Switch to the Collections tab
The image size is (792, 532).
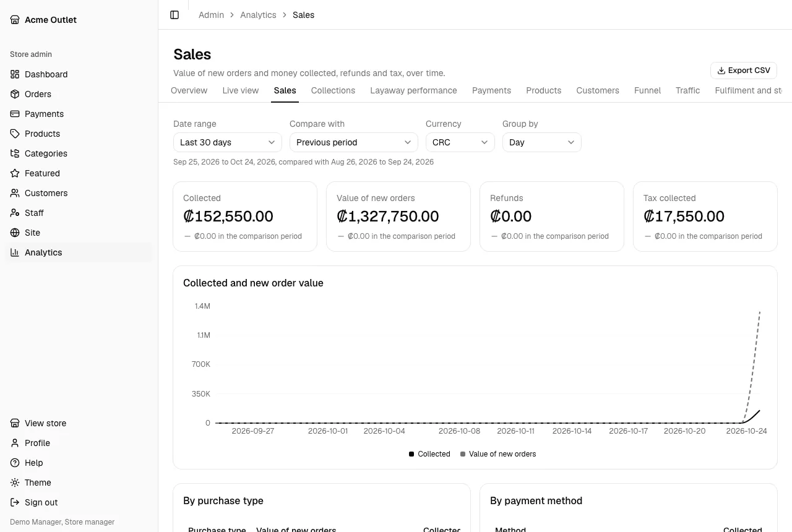(x=333, y=90)
